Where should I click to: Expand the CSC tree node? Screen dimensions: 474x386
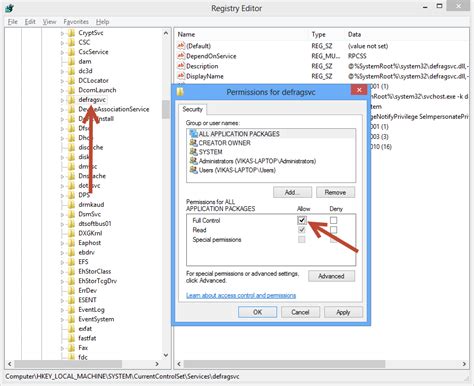tap(62, 43)
